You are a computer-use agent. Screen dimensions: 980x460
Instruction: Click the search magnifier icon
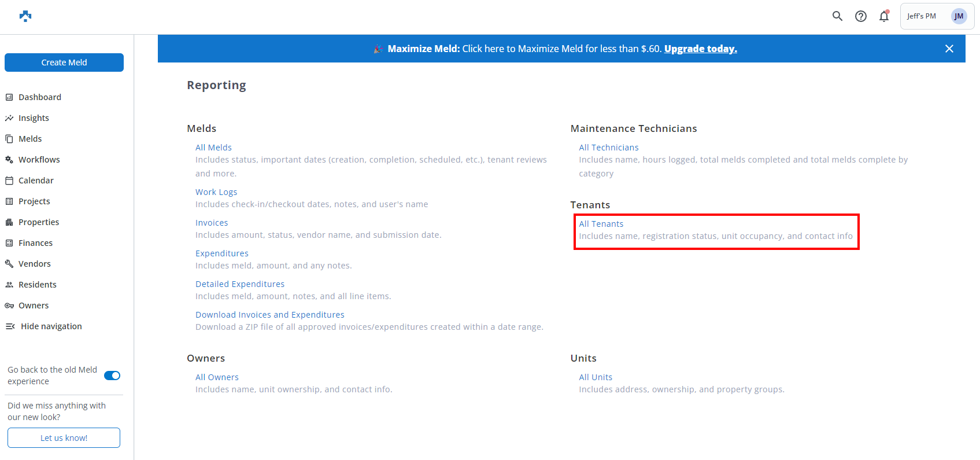[x=837, y=16]
